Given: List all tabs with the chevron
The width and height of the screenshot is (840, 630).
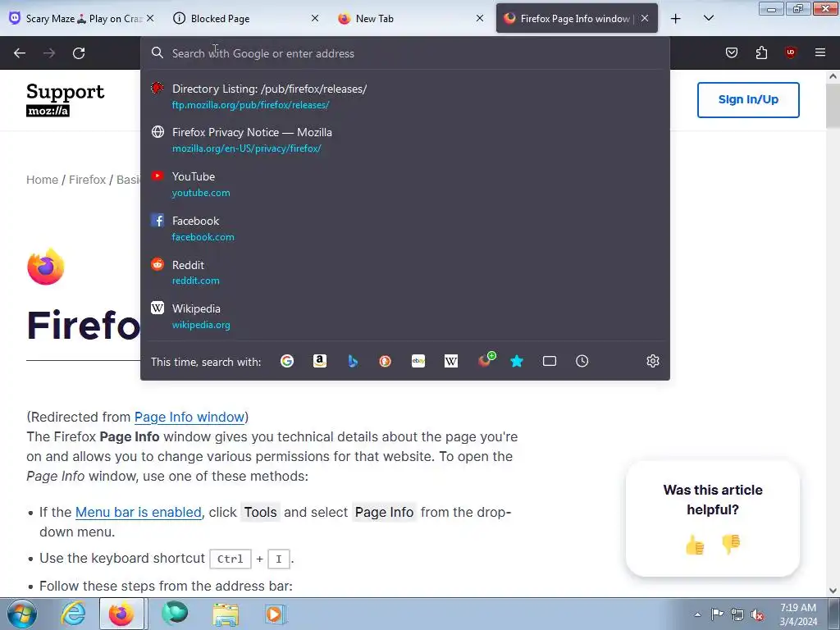Looking at the screenshot, I should point(708,18).
